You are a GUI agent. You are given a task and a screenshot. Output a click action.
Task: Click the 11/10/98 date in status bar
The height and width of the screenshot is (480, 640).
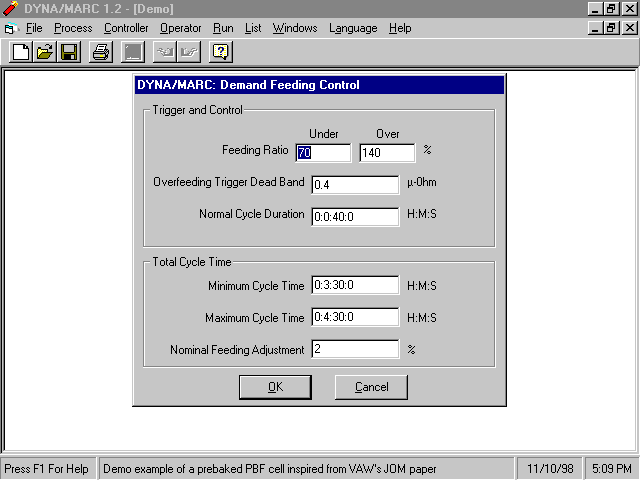550,469
